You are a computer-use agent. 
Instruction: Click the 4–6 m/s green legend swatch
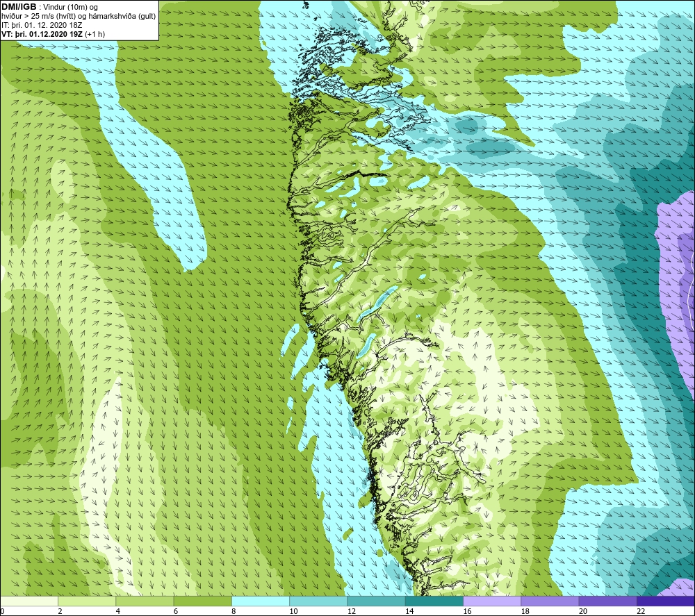(x=145, y=601)
